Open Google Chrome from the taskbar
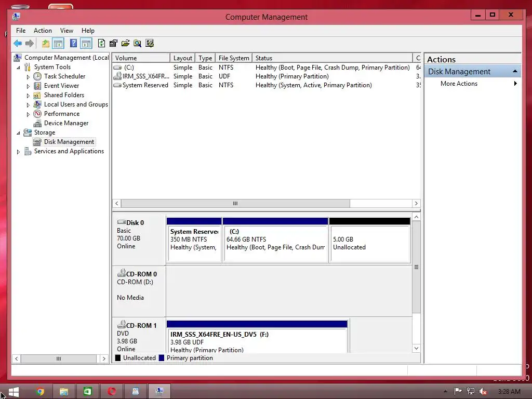Image resolution: width=532 pixels, height=399 pixels. point(40,392)
